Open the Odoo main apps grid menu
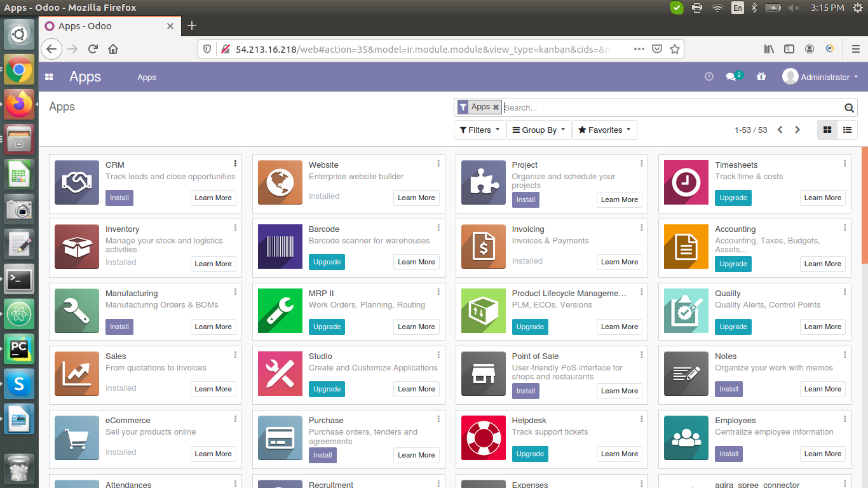 (49, 77)
